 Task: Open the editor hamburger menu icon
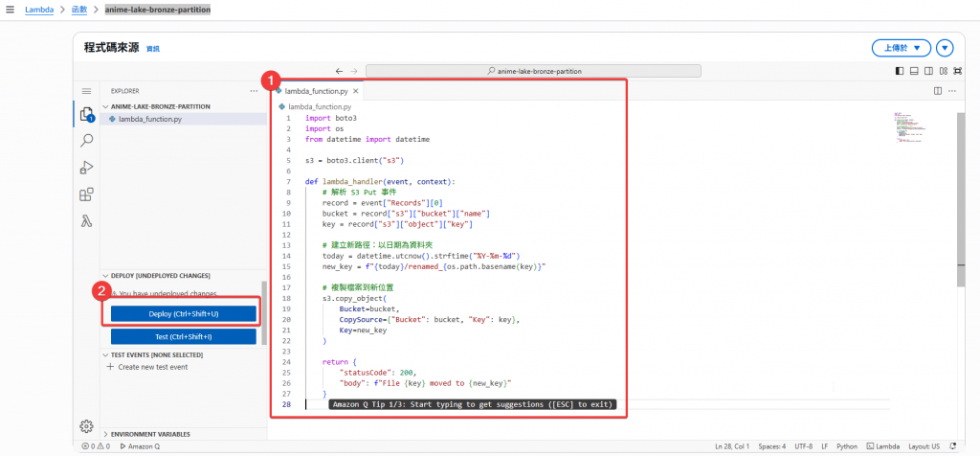pos(87,91)
